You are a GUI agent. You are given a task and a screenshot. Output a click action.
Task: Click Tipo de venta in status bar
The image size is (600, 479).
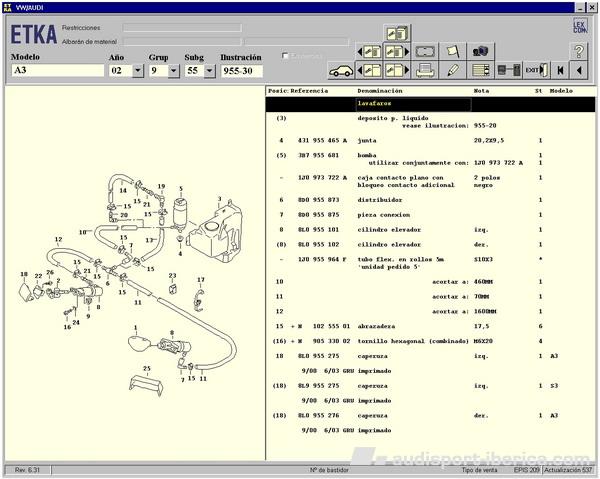(x=479, y=470)
